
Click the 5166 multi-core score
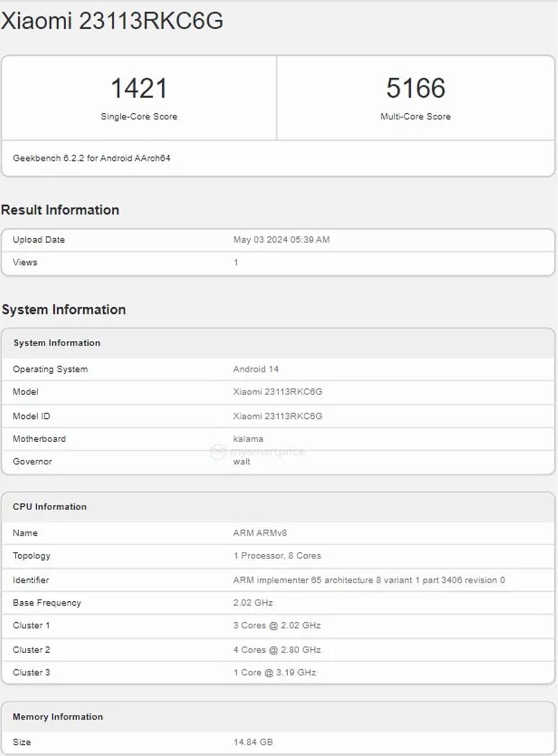coord(415,88)
